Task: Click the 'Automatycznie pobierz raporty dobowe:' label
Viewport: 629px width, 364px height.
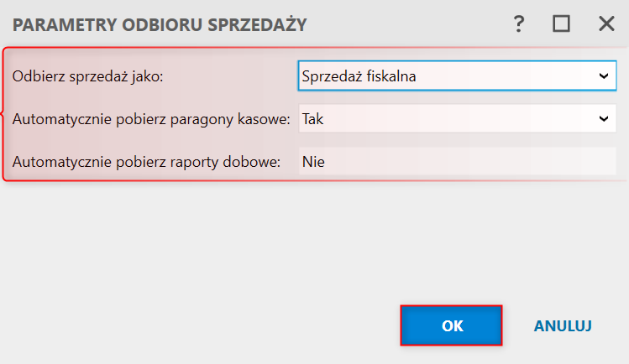Action: 146,162
